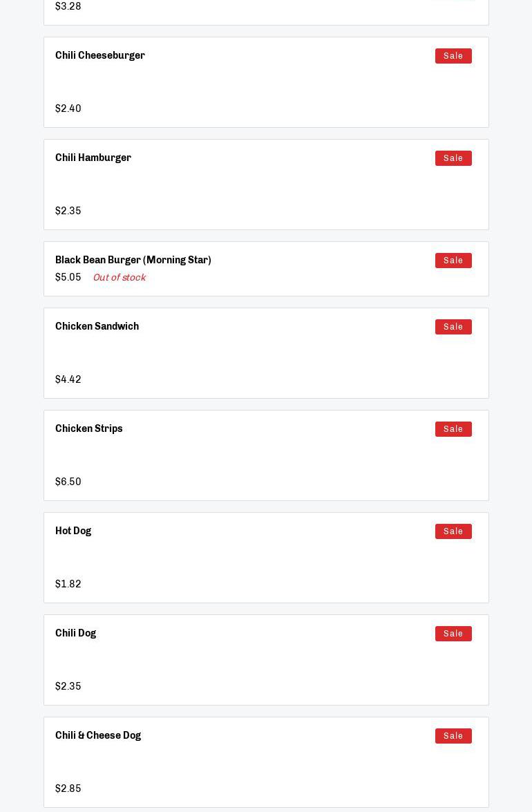This screenshot has width=532, height=812.
Task: Click the $6.50 Chicken Strips price
Action: point(68,482)
